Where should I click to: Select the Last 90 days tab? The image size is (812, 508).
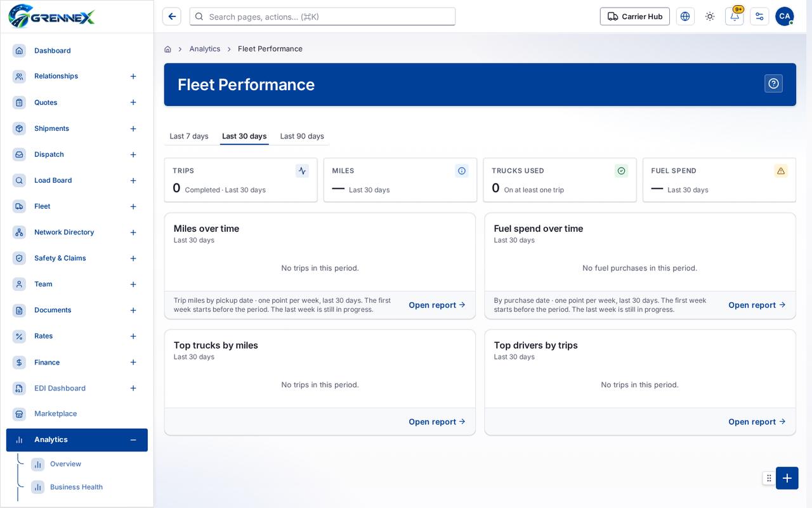(302, 136)
